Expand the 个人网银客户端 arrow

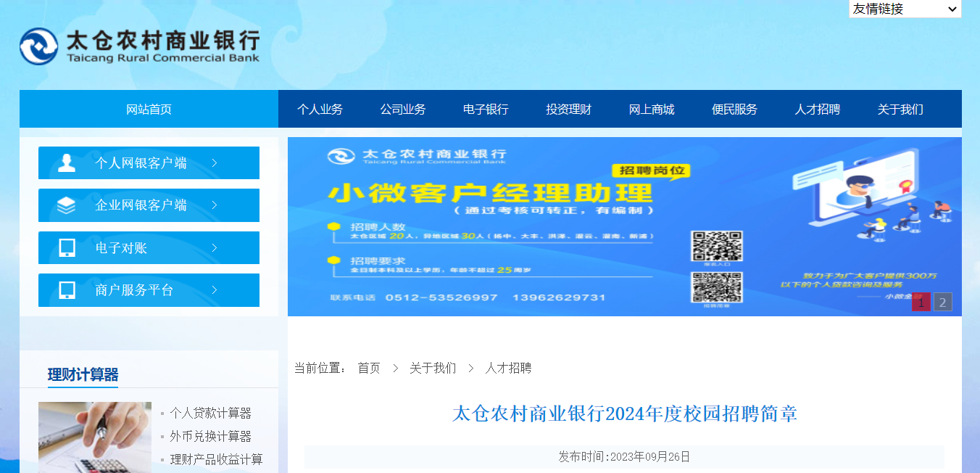pyautogui.click(x=215, y=163)
